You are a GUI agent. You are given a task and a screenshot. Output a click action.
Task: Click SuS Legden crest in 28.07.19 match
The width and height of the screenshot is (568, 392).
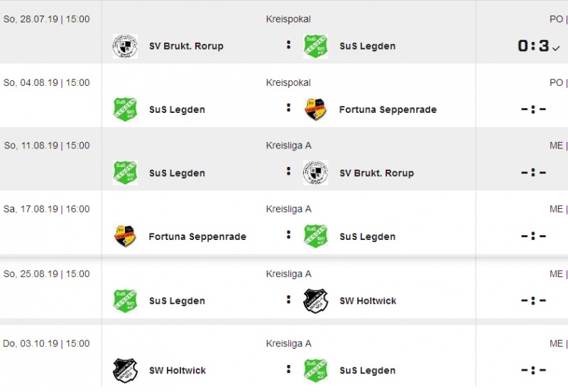(x=315, y=46)
